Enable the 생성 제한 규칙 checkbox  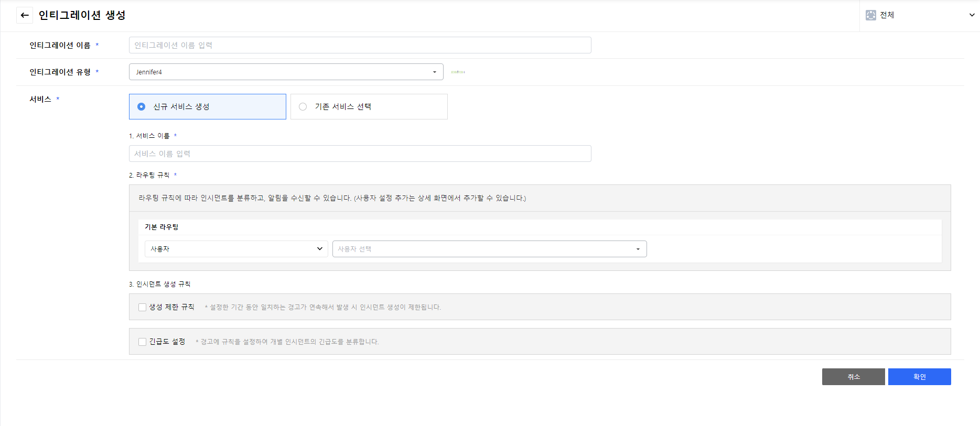pyautogui.click(x=142, y=308)
